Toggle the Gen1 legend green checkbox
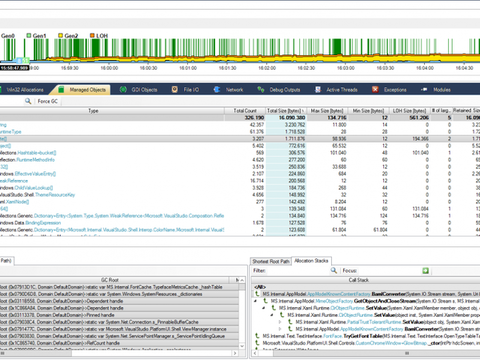Image resolution: width=480 pixels, height=360 pixels. (x=29, y=35)
